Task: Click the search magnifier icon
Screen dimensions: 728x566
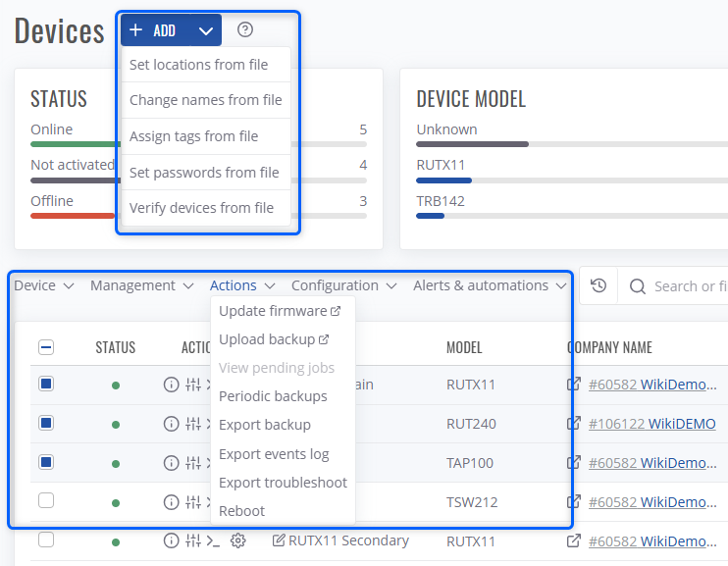Action: pyautogui.click(x=638, y=286)
